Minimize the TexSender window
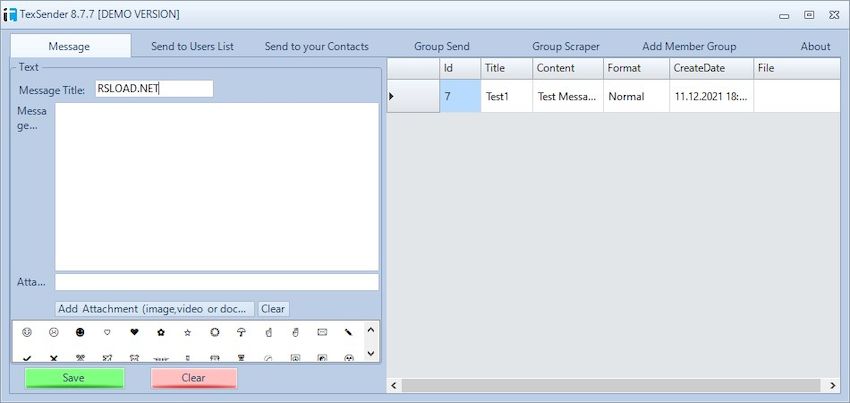The image size is (850, 403). click(784, 15)
